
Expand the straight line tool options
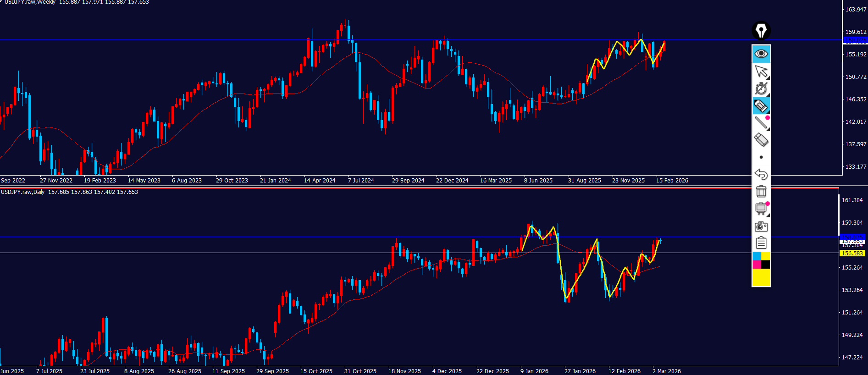[x=761, y=122]
